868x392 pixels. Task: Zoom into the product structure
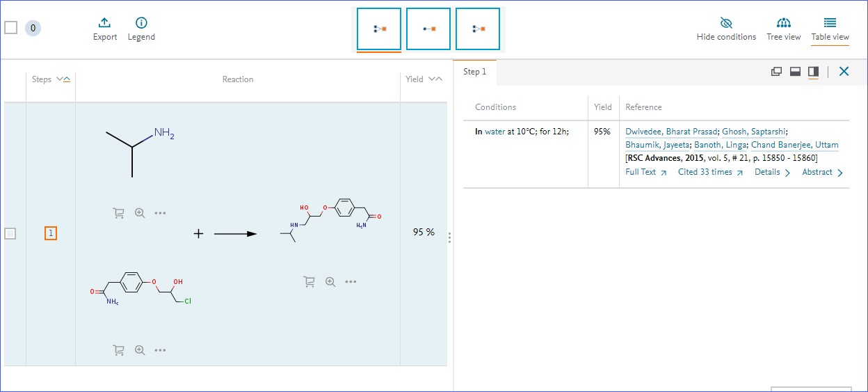330,282
